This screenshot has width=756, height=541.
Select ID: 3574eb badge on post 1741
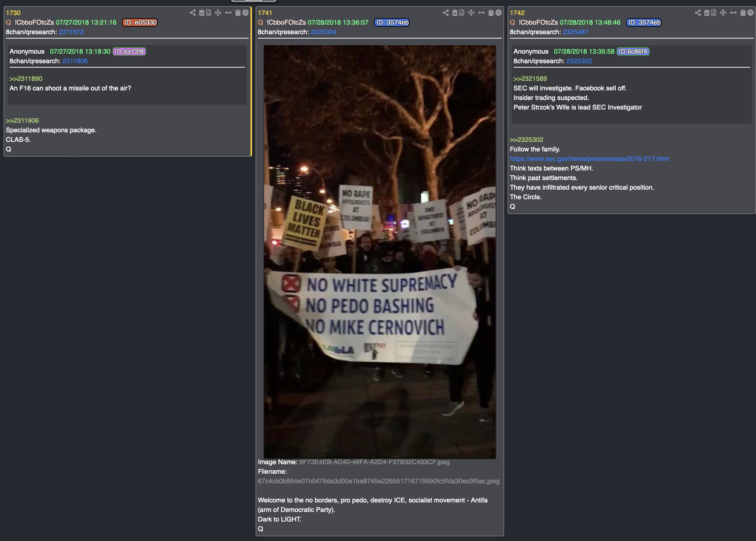(x=392, y=22)
